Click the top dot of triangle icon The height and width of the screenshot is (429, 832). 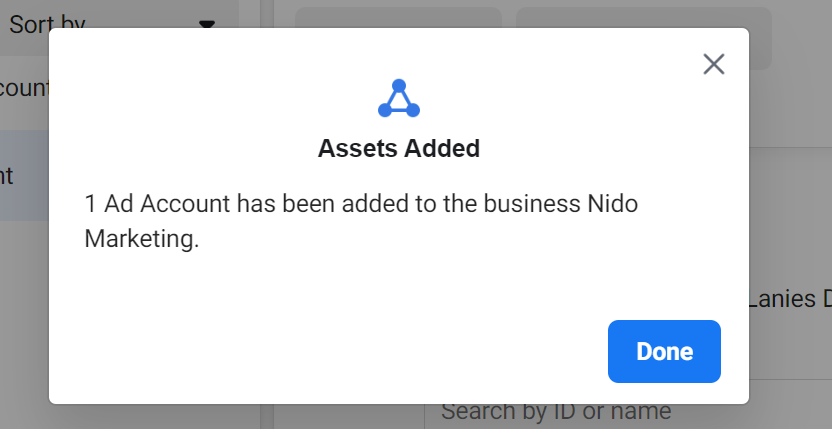click(399, 85)
